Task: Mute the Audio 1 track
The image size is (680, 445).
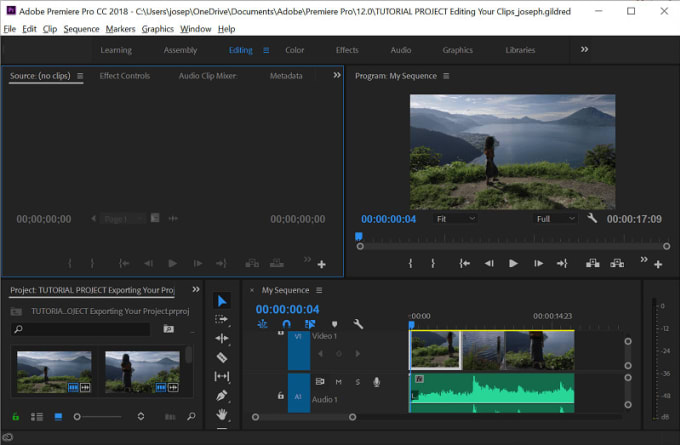Action: pos(338,382)
